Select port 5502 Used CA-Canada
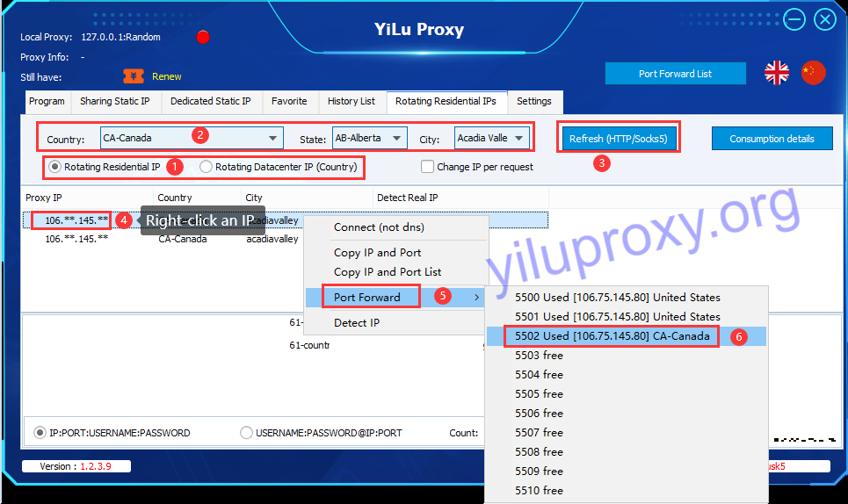The height and width of the screenshot is (504, 848). 627,336
